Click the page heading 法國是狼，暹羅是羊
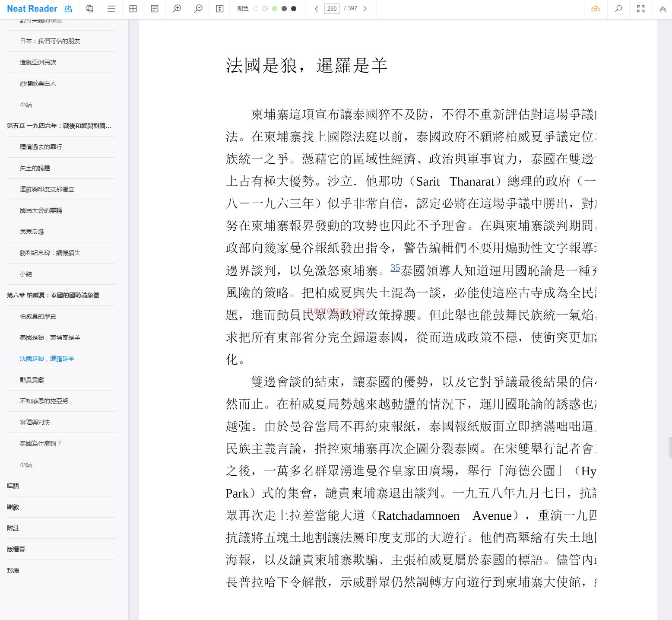This screenshot has width=672, height=620. click(307, 66)
